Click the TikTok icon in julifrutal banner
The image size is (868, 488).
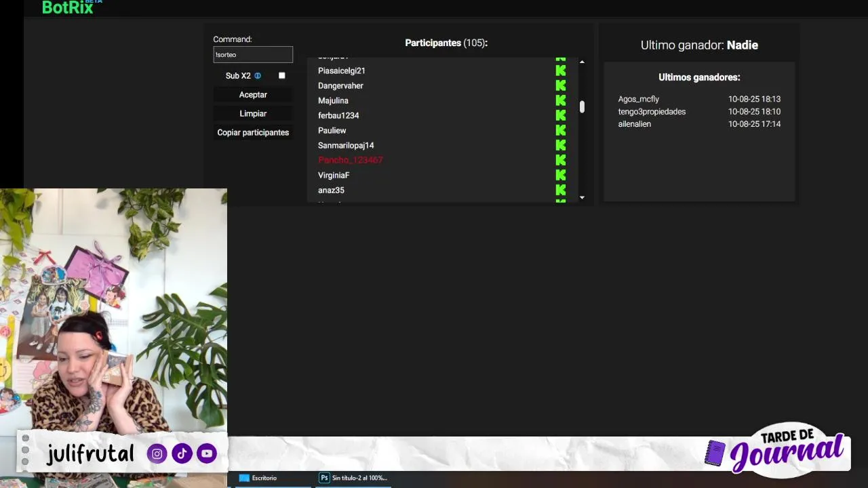tap(182, 453)
